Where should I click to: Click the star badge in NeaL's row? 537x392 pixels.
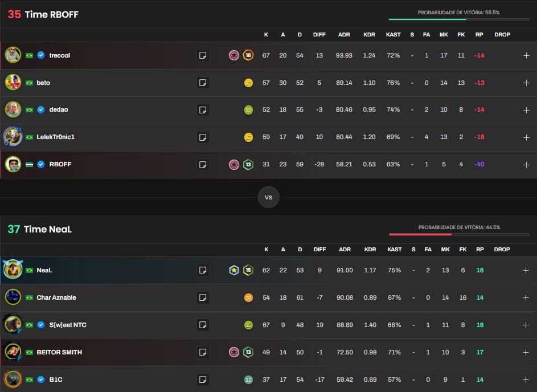233,270
